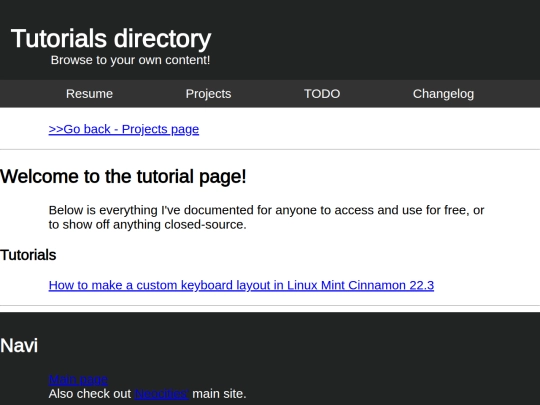This screenshot has height=405, width=540.
Task: Follow the Go back - Projects page link
Action: [x=124, y=129]
